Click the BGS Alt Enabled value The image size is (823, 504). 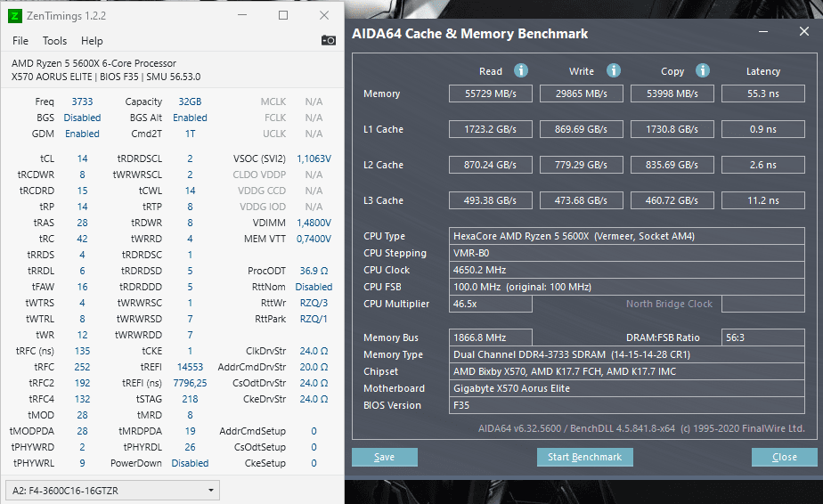click(x=190, y=118)
